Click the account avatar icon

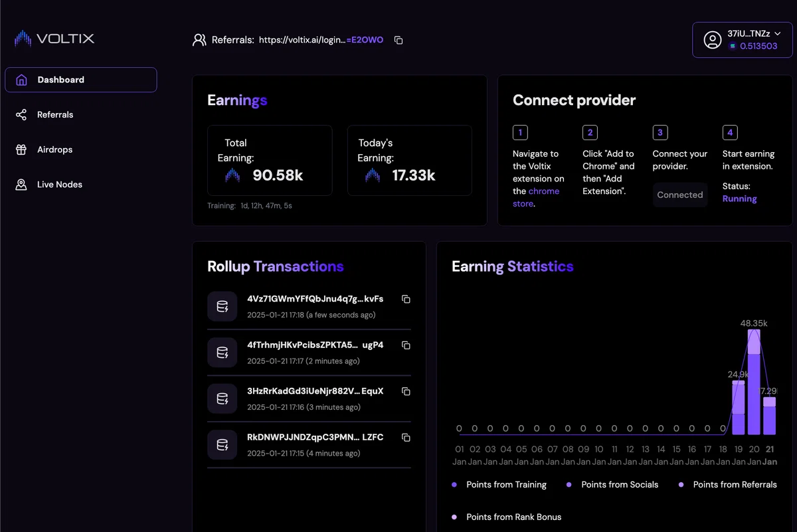click(713, 40)
